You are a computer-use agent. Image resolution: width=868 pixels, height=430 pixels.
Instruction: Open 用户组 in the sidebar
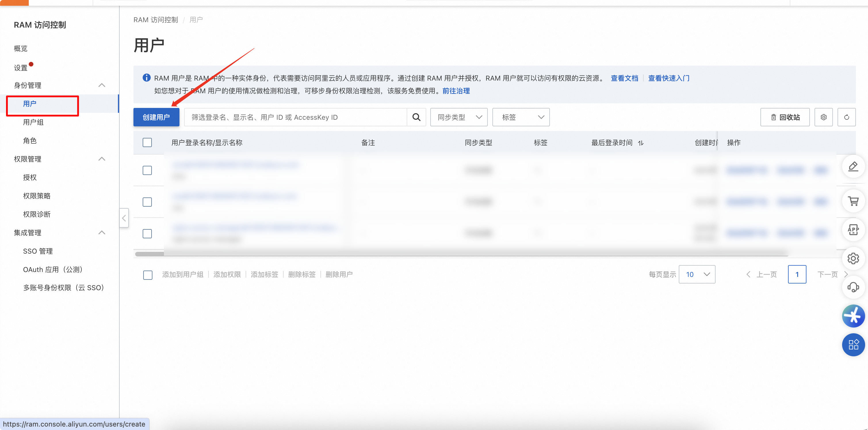pyautogui.click(x=33, y=122)
